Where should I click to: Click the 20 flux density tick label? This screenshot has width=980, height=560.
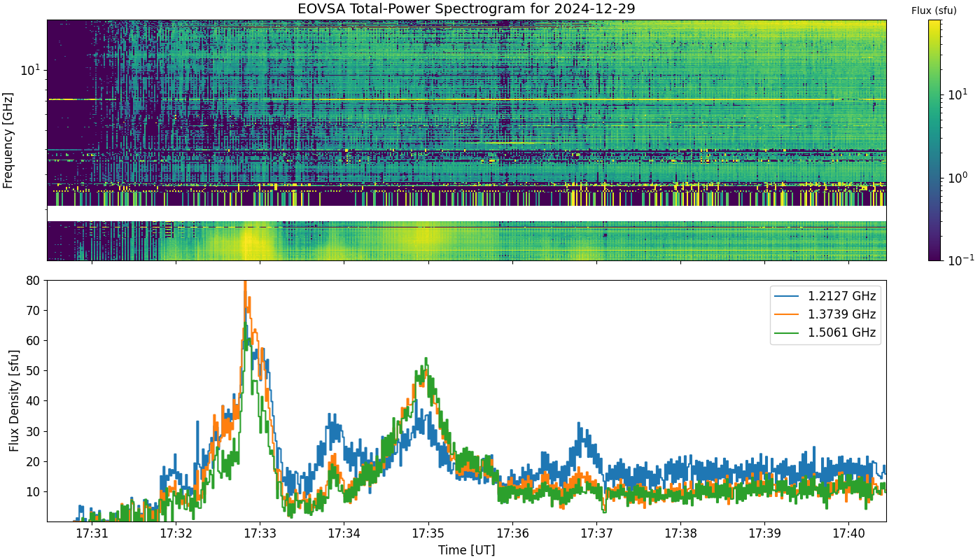point(34,461)
